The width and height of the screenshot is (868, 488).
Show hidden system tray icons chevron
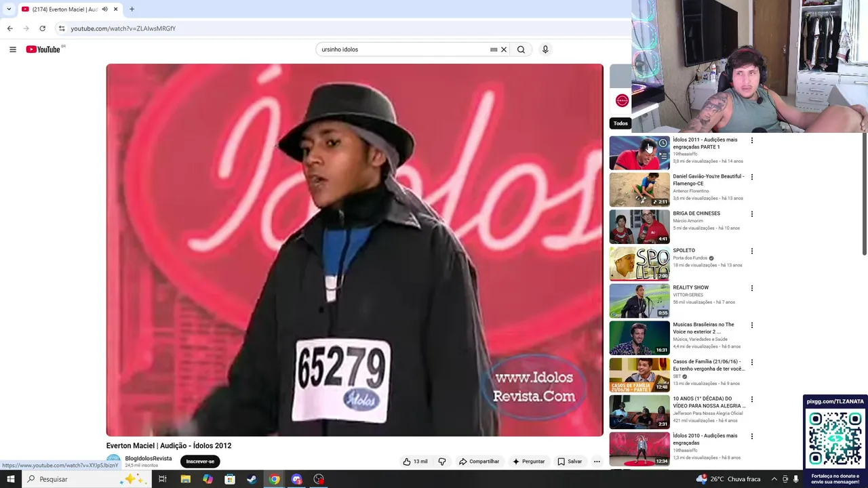774,479
